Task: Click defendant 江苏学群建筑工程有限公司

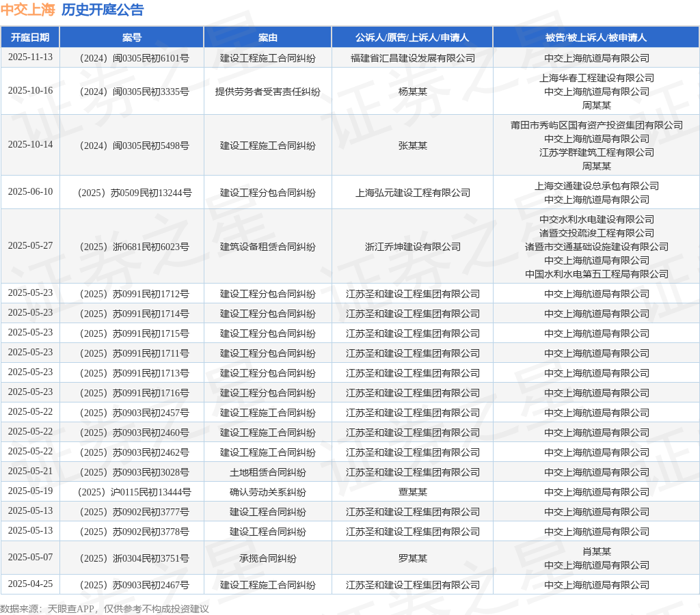Action: (596, 152)
